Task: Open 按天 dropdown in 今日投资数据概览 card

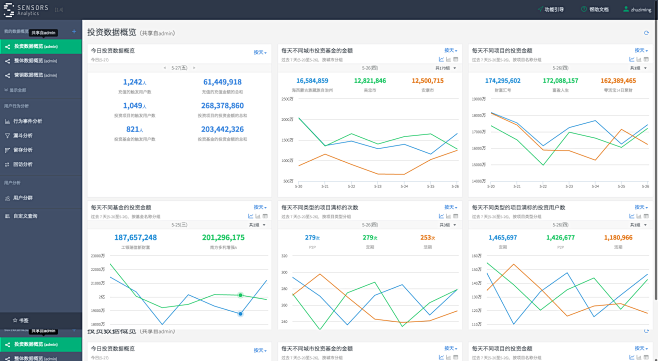Action: (x=260, y=52)
